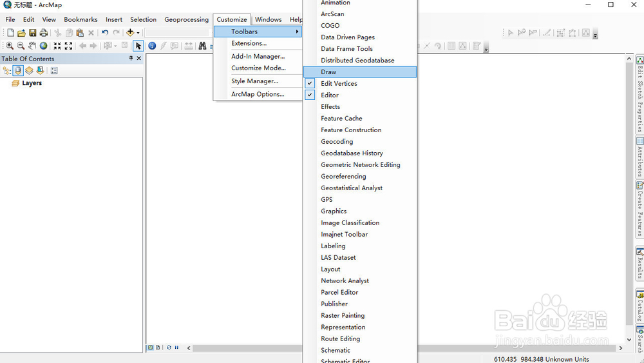Open the Find binoculars tool
The height and width of the screenshot is (363, 644).
click(202, 46)
